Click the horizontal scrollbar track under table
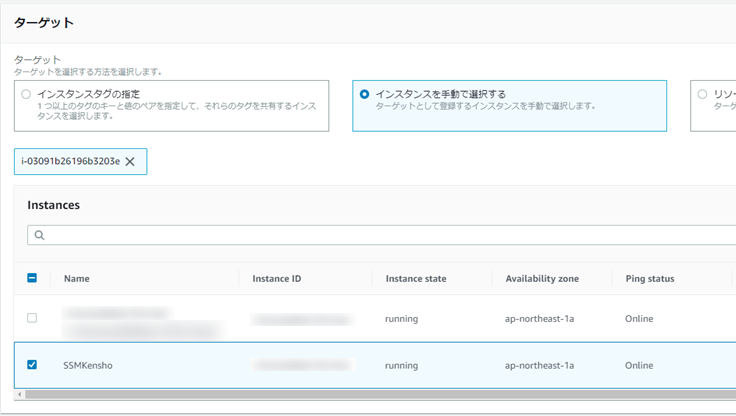736x416 pixels. [380, 394]
